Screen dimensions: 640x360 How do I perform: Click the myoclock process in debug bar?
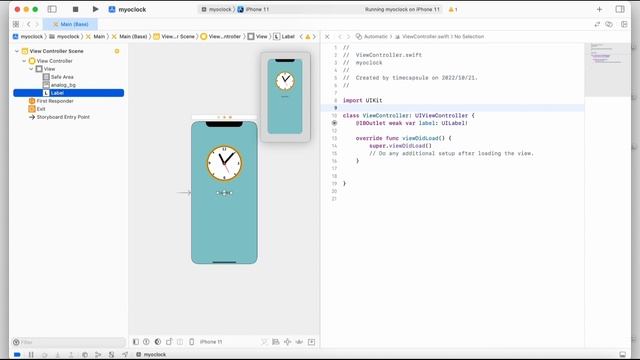click(x=151, y=354)
